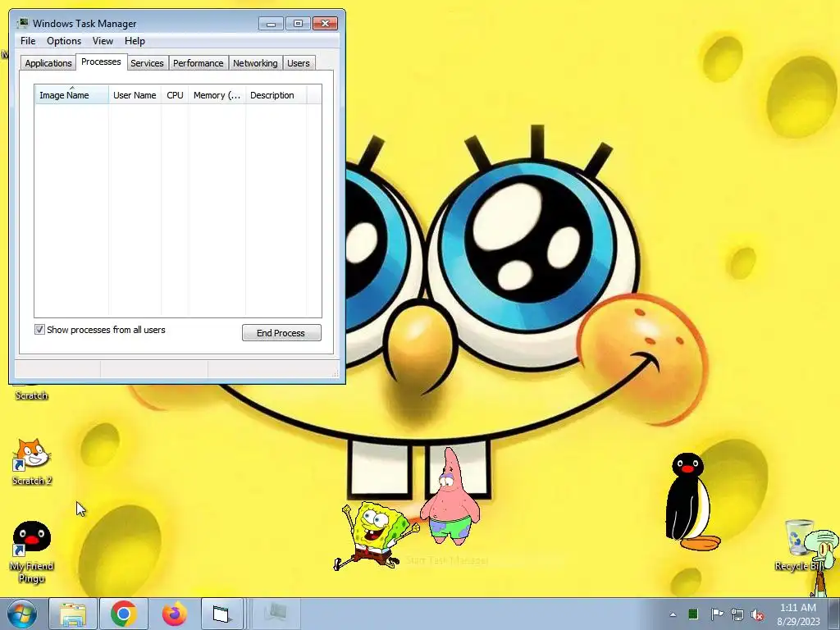Click the End Process button
The height and width of the screenshot is (630, 840).
point(281,333)
